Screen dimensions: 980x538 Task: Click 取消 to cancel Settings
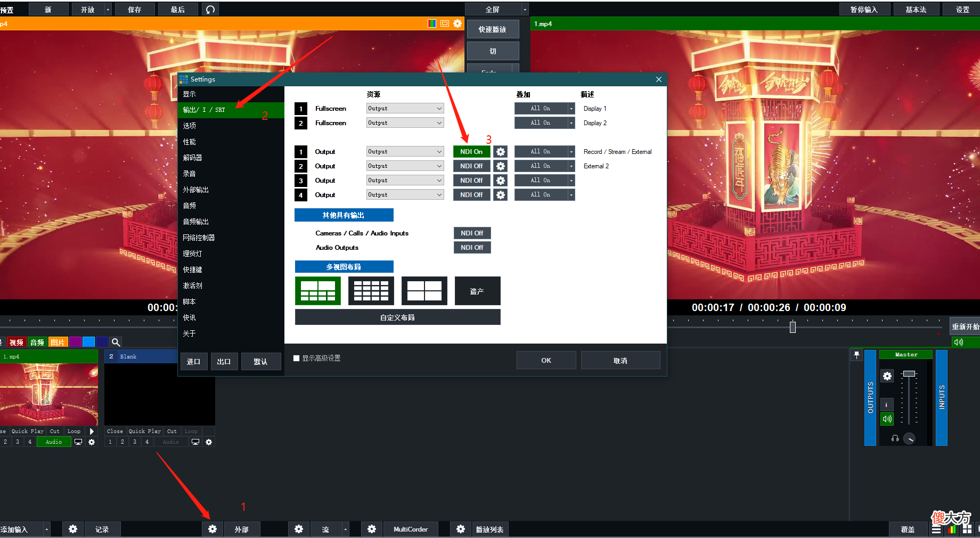(x=620, y=361)
